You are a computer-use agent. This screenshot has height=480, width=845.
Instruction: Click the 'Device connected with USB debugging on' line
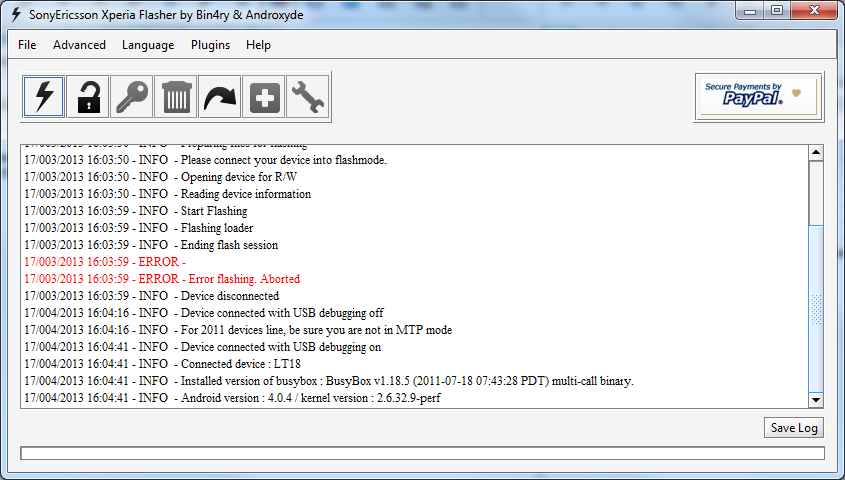[x=203, y=347]
